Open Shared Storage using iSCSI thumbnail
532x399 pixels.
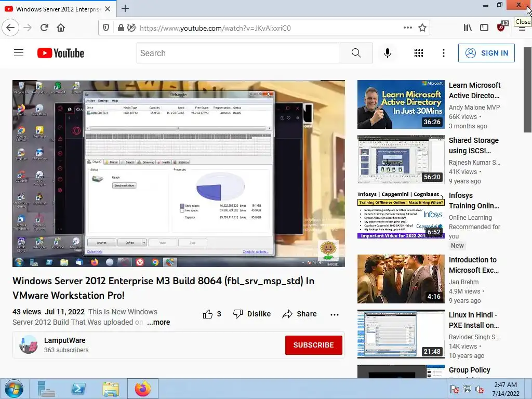pos(401,159)
